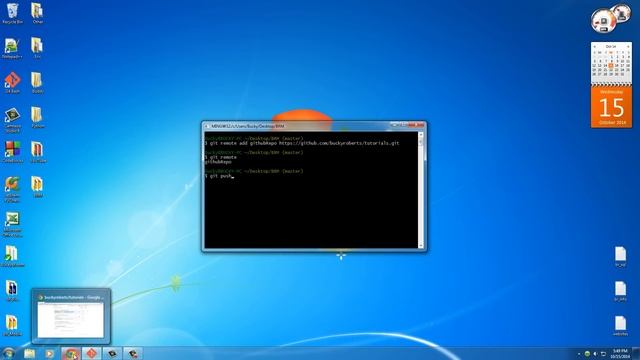Click the green tray status icon
Image resolution: width=640 pixels, height=360 pixels.
coord(587,353)
